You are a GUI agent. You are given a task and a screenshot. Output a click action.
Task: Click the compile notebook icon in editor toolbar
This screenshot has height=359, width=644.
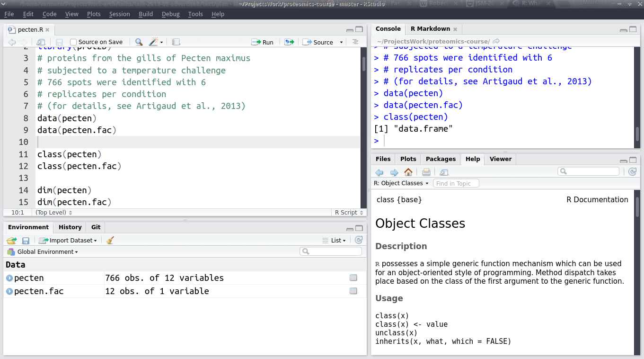pos(176,42)
